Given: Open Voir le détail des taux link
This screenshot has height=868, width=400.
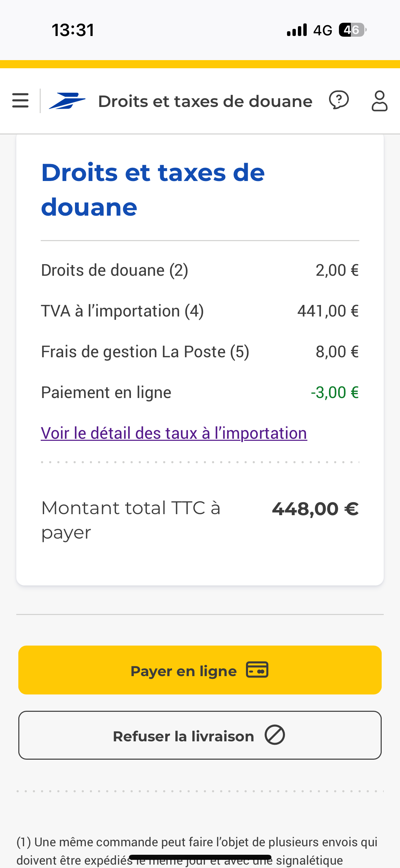Looking at the screenshot, I should coord(174,433).
